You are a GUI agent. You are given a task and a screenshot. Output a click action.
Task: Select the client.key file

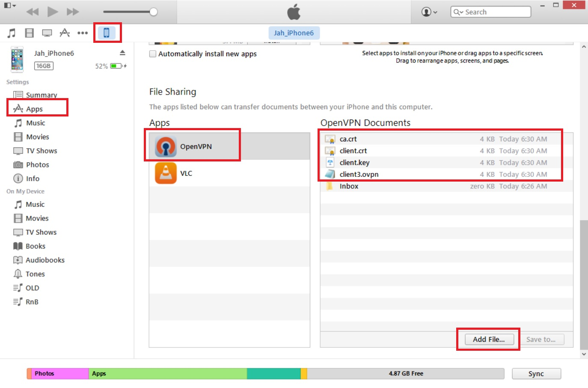(446, 162)
